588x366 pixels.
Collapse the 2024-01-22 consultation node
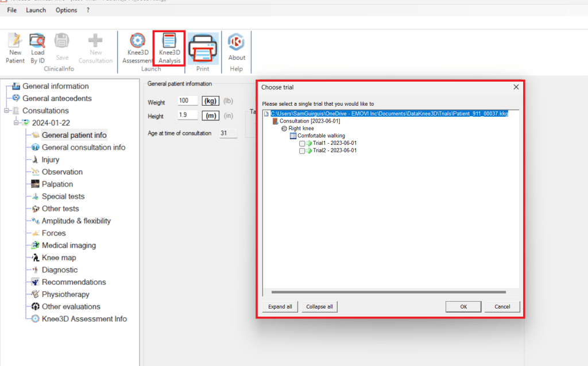(16, 123)
